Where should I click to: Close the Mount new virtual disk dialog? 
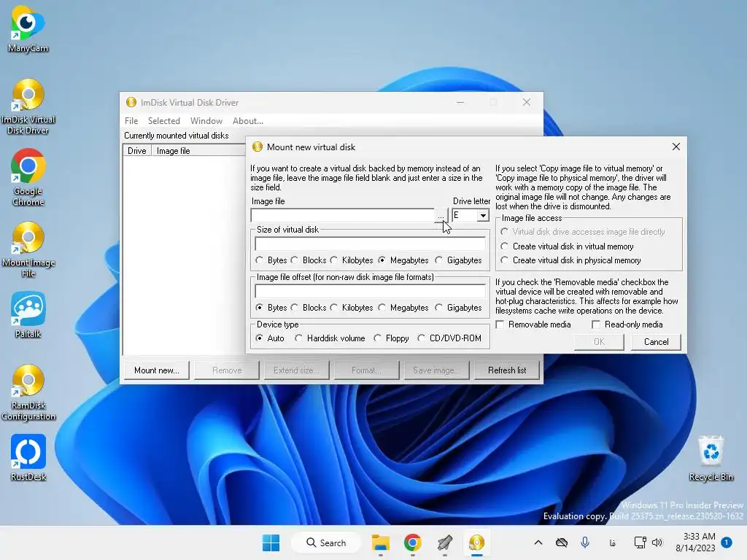(676, 147)
